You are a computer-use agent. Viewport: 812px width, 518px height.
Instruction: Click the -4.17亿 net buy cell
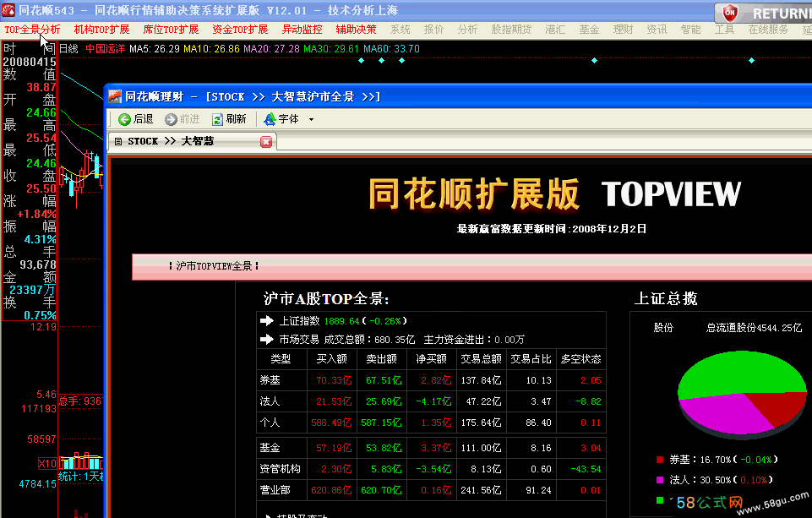433,401
